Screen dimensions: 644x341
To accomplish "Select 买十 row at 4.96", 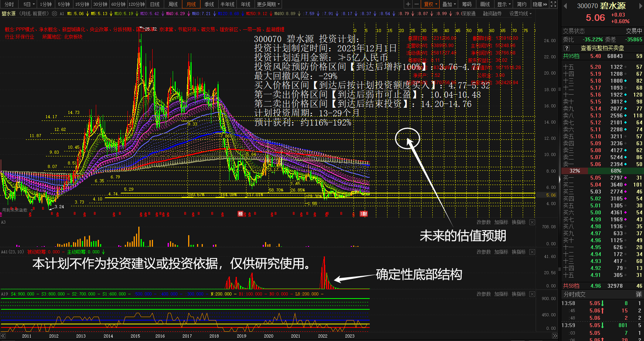I will 602,240.
